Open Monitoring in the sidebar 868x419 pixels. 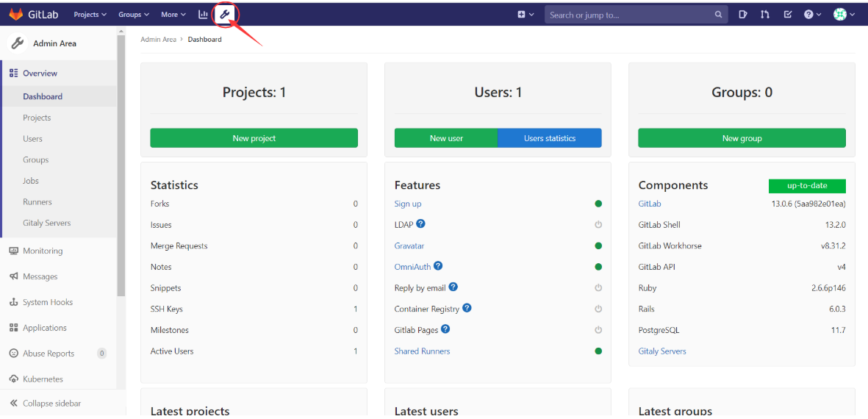click(x=43, y=251)
